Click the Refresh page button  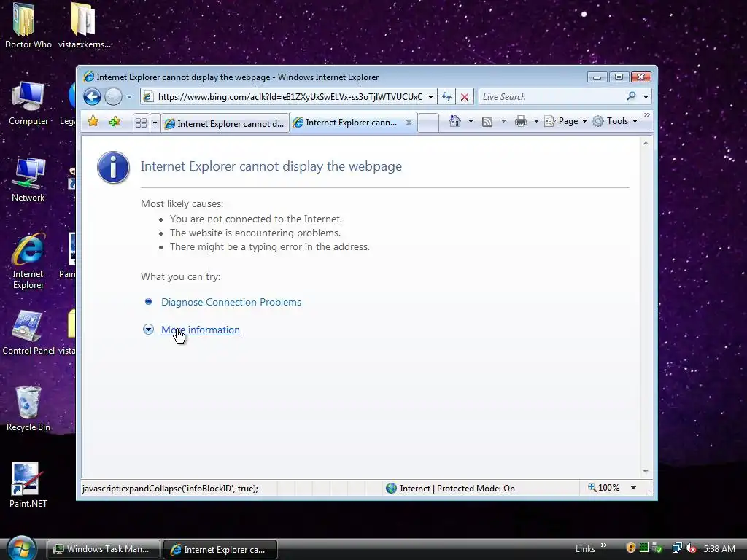[446, 97]
